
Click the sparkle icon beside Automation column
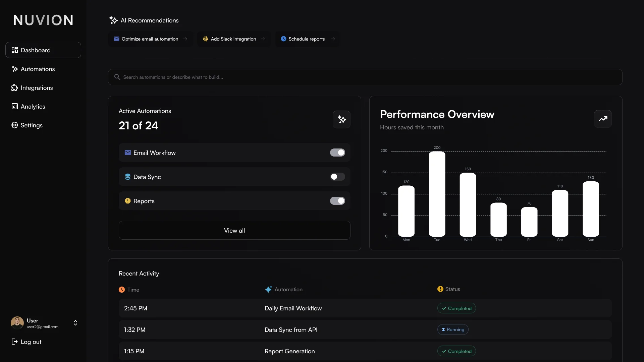(x=268, y=289)
